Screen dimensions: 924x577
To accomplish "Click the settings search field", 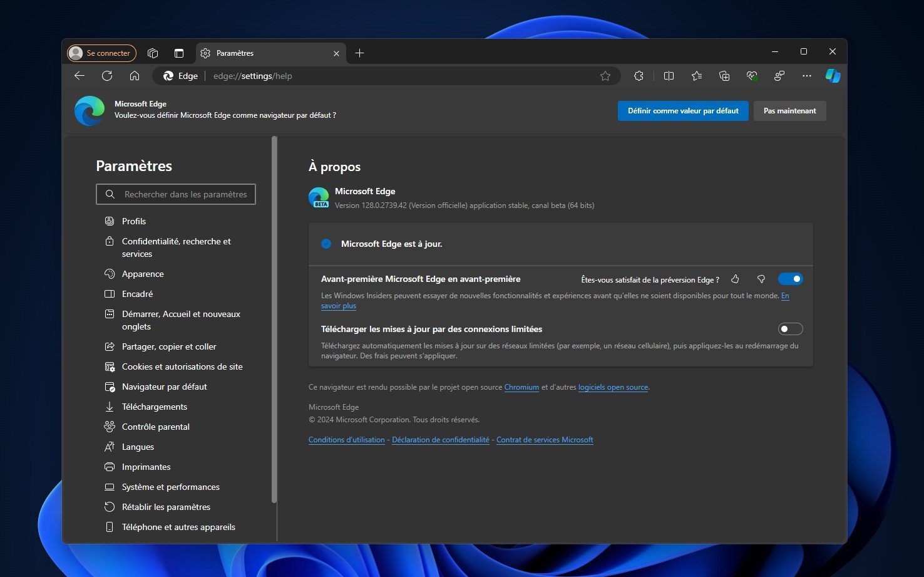I will 175,194.
